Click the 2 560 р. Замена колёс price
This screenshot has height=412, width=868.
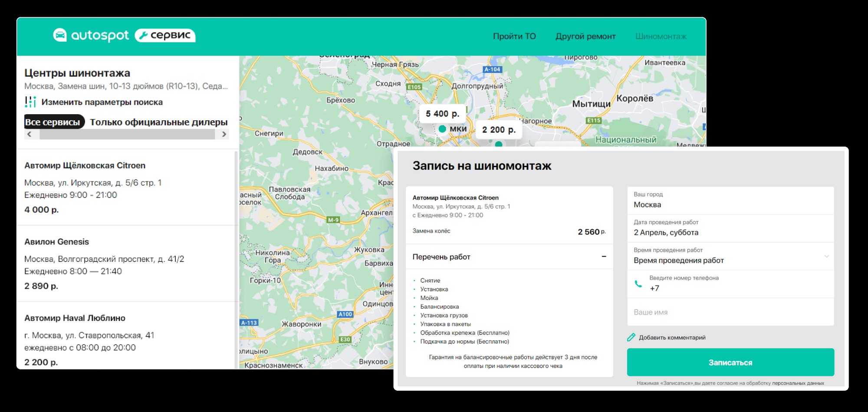(x=592, y=232)
